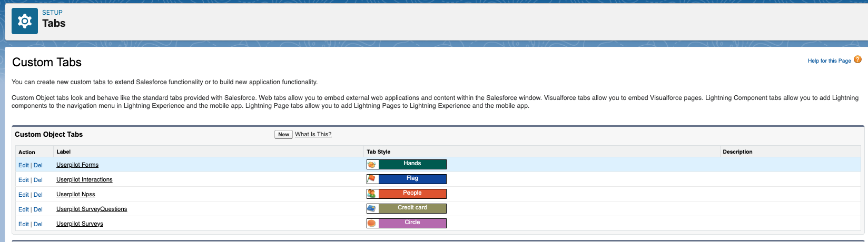Click the Tabs header title

click(x=54, y=24)
